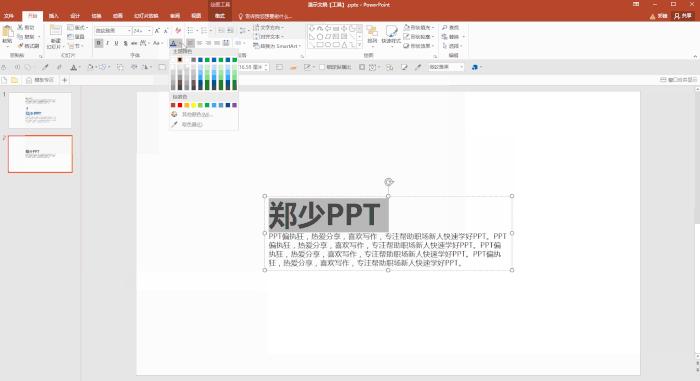This screenshot has width=700, height=381.
Task: Open the Shape Fill dropdown
Action: pyautogui.click(x=419, y=28)
